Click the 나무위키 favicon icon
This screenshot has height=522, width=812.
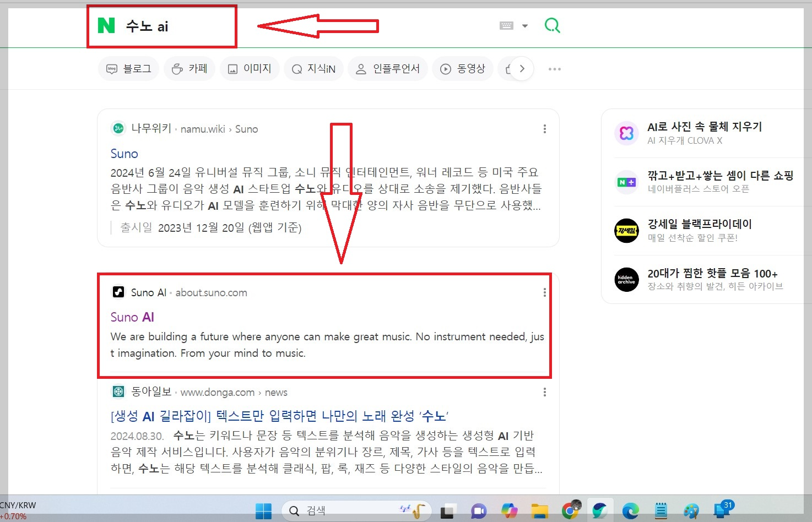pos(118,128)
